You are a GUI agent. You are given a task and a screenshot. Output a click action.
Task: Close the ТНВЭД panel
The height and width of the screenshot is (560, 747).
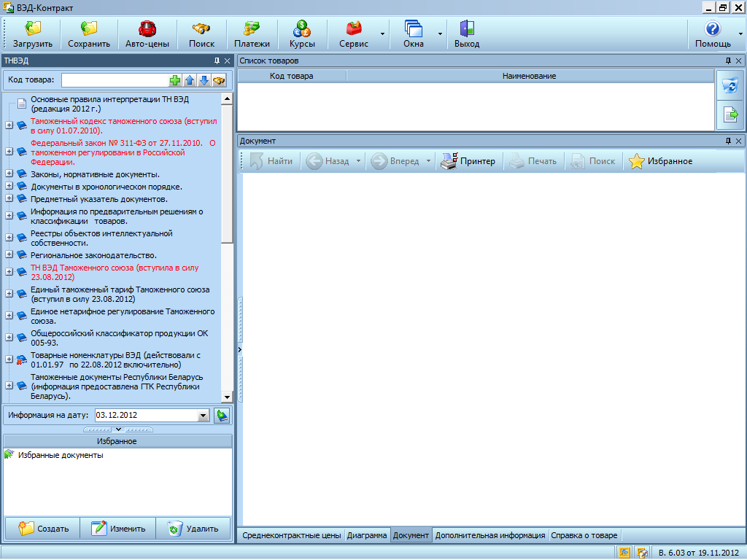228,61
